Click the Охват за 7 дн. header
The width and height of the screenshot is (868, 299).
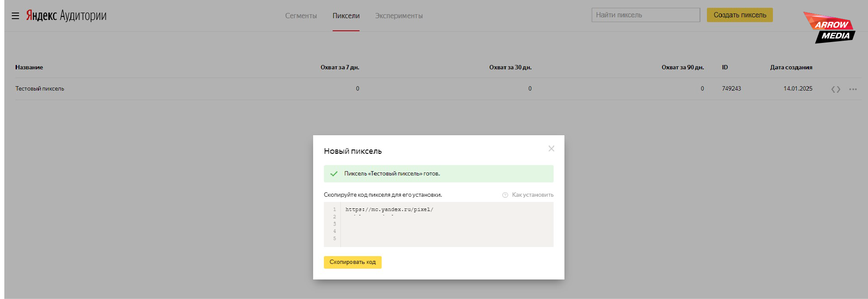coord(339,68)
